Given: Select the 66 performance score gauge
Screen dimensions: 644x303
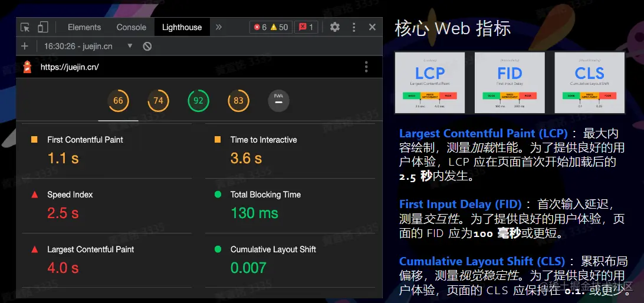Looking at the screenshot, I should (x=119, y=101).
